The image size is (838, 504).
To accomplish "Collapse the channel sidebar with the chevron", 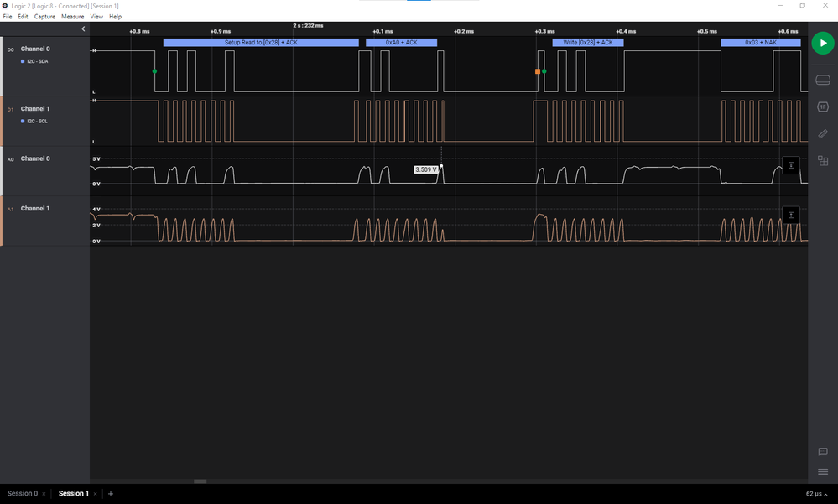I will tap(83, 29).
